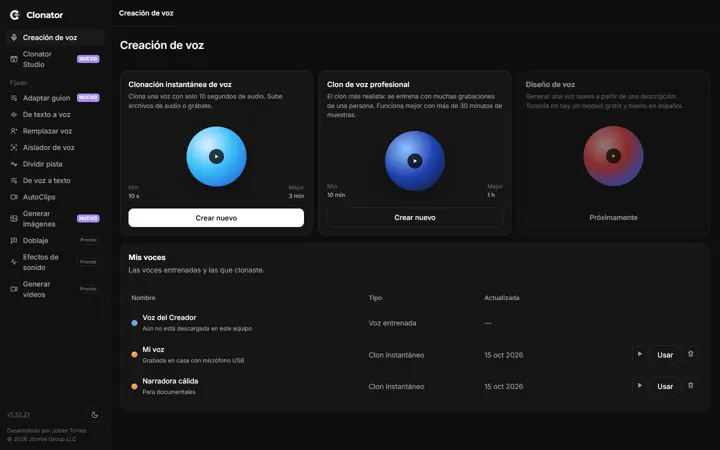Open Clonator Studio in the sidebar

[55, 59]
